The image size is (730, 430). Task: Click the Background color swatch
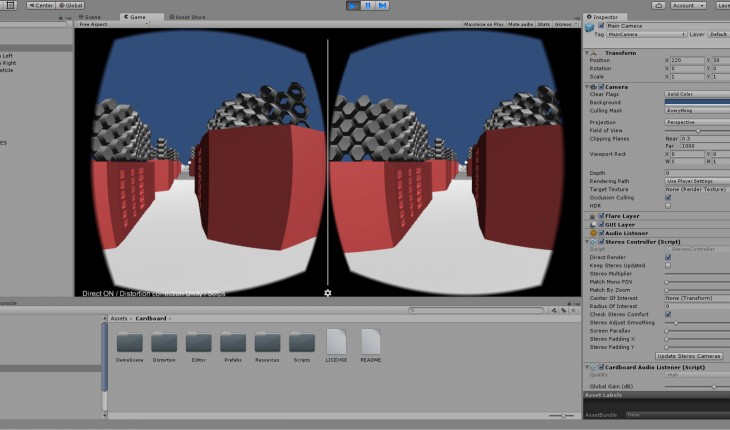[697, 102]
